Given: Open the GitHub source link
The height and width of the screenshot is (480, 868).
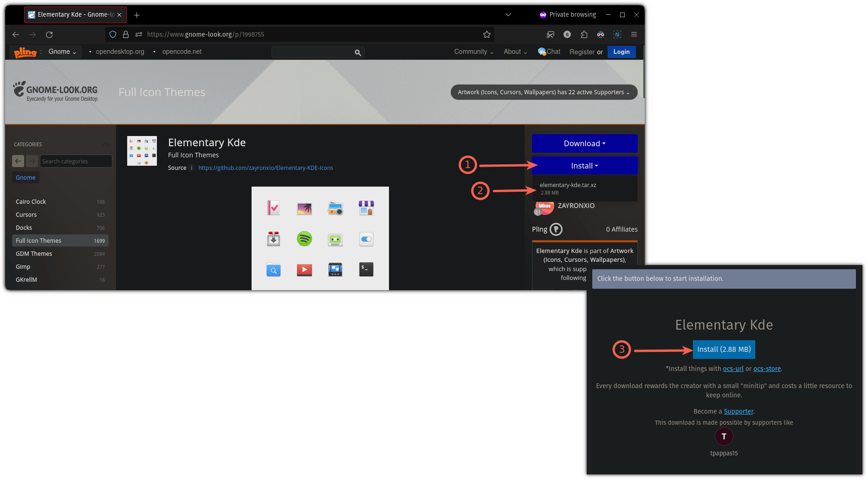Looking at the screenshot, I should coord(266,168).
